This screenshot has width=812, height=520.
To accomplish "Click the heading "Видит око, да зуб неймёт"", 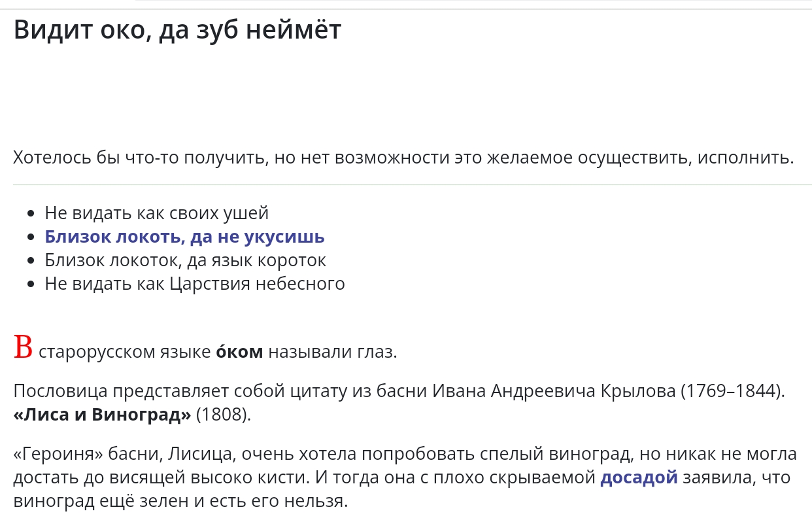I will (x=177, y=30).
